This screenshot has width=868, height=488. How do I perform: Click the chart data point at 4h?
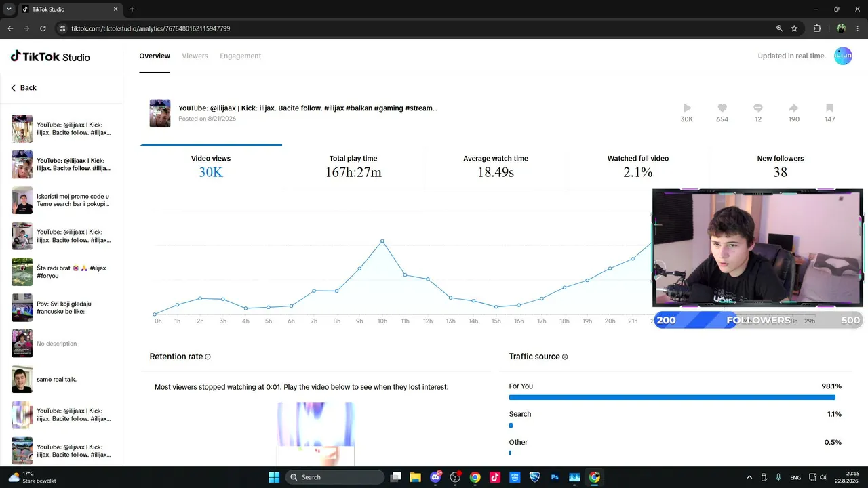[245, 308]
